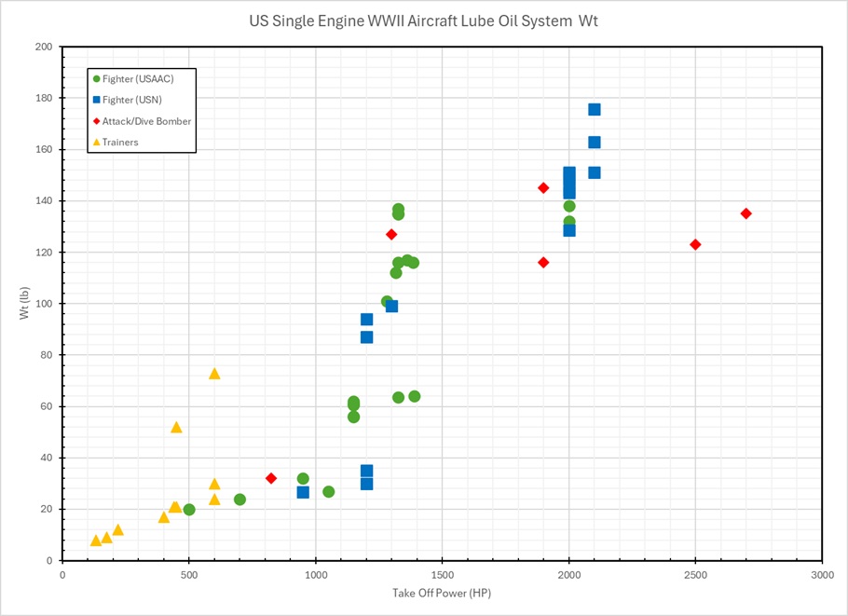Click the 'Take Off Power (HP)' axis title
Screen dimensions: 848x616
coord(442,594)
